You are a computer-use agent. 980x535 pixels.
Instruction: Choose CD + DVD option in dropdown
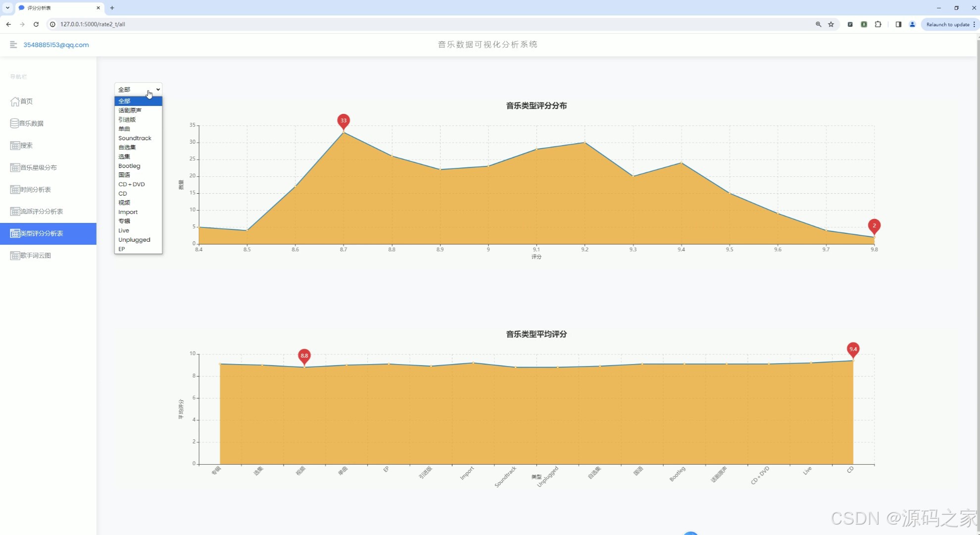(x=132, y=184)
